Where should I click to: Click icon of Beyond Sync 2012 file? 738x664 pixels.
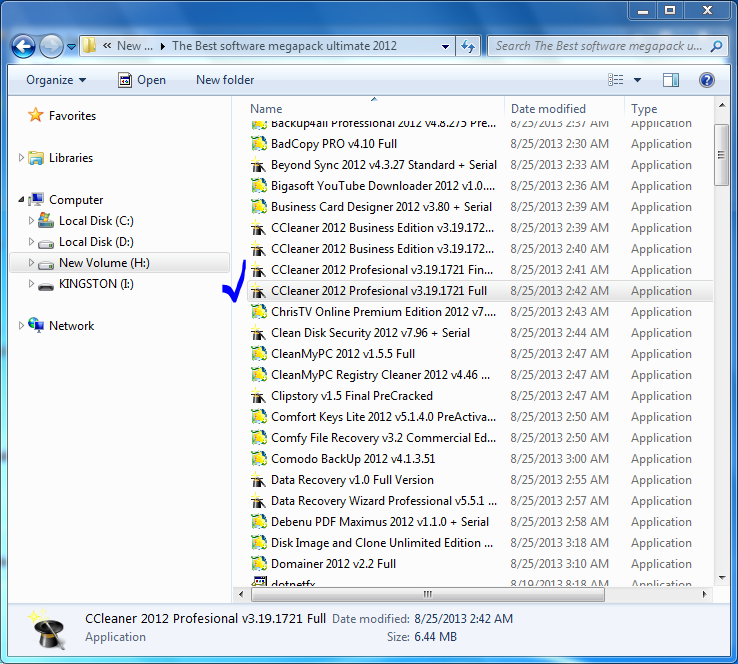(x=258, y=165)
